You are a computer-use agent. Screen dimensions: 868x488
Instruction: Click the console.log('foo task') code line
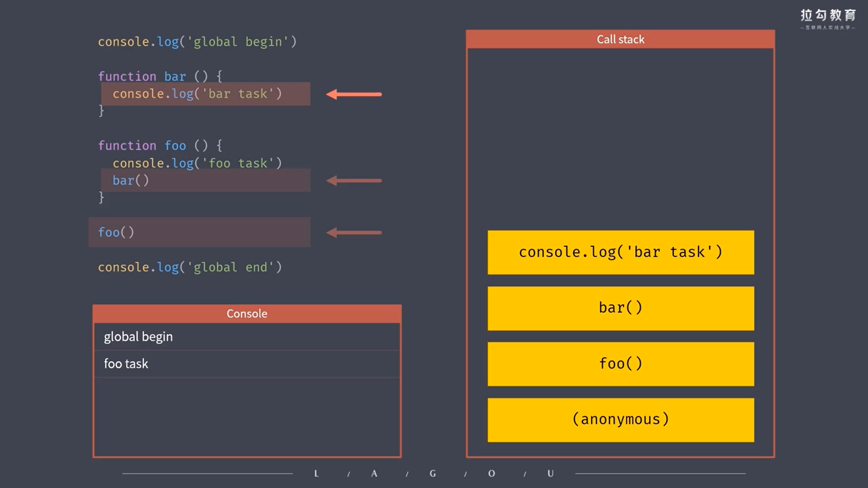point(197,163)
